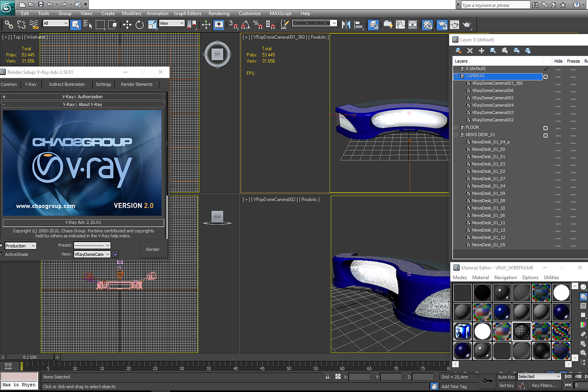
Task: Open Select by Name list
Action: (88, 24)
